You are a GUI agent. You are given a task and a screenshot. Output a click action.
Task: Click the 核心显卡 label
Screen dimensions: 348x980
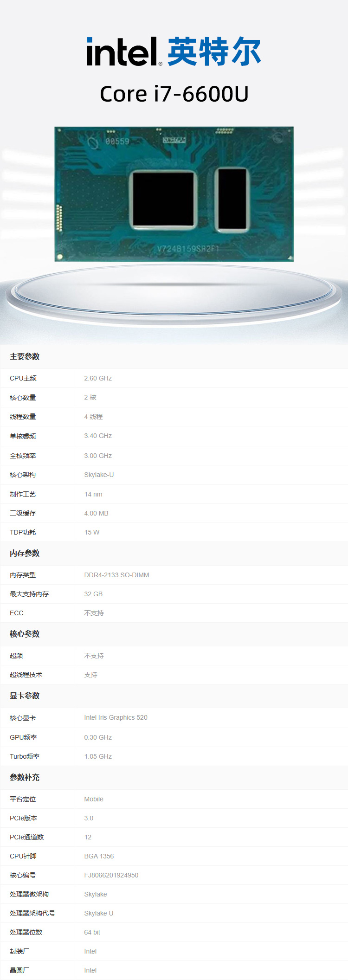pyautogui.click(x=23, y=718)
